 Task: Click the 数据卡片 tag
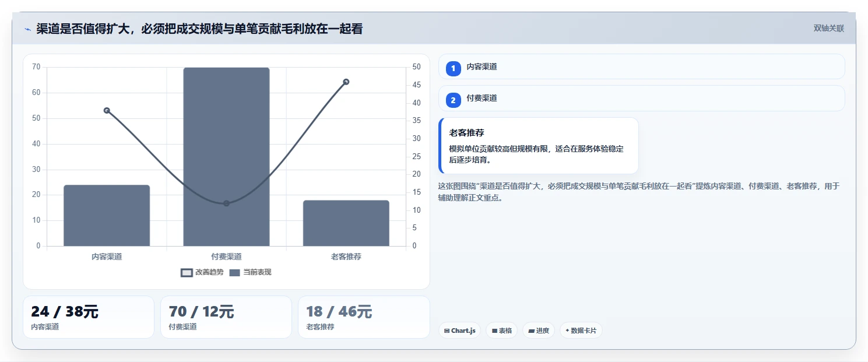(581, 331)
